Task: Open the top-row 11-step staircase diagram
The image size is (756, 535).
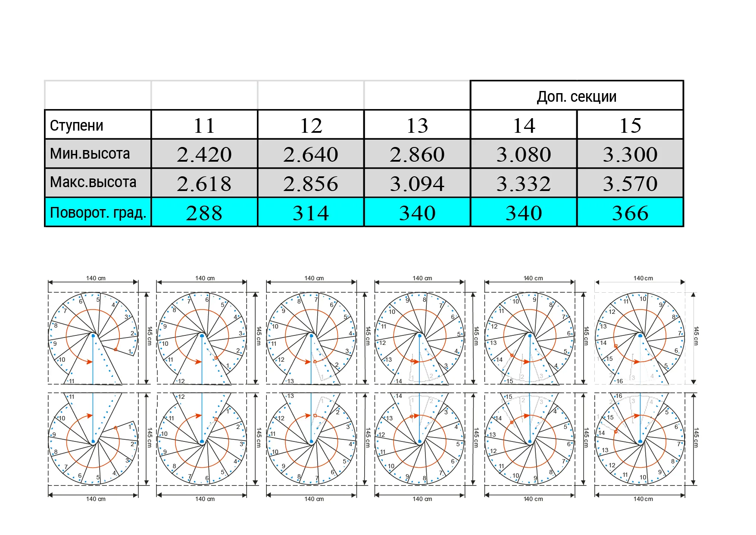Action: pos(93,338)
